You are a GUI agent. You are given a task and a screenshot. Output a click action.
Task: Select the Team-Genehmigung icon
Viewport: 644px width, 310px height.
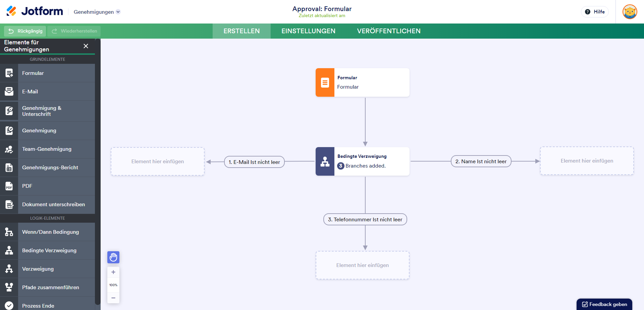click(9, 149)
